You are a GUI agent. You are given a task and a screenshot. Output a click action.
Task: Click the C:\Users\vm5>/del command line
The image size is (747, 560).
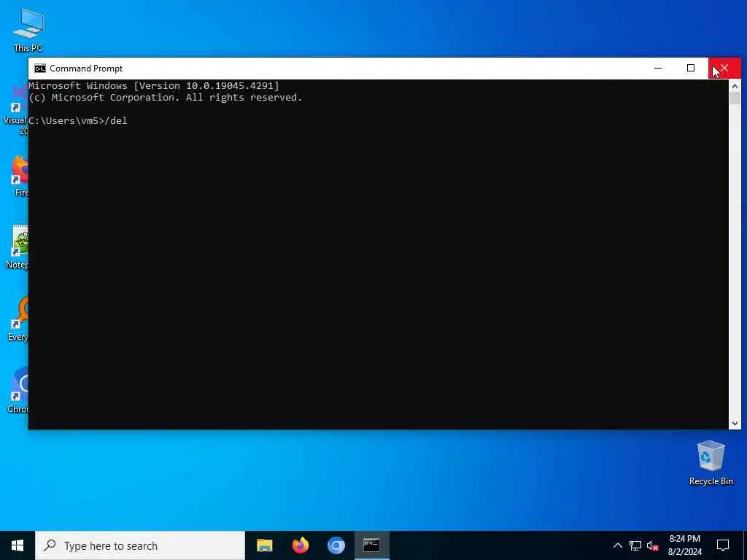[78, 121]
